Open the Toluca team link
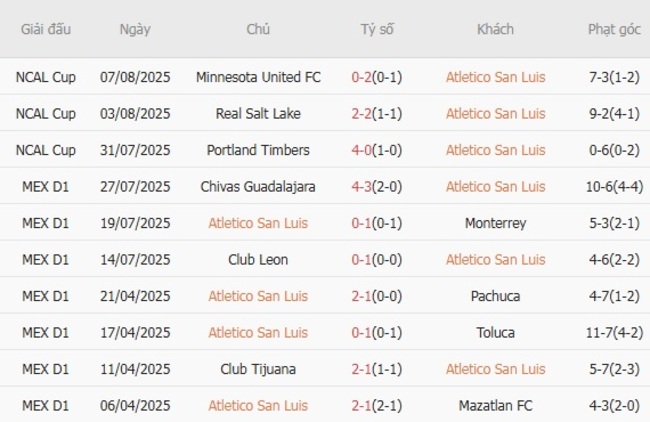This screenshot has width=650, height=422. tap(495, 332)
